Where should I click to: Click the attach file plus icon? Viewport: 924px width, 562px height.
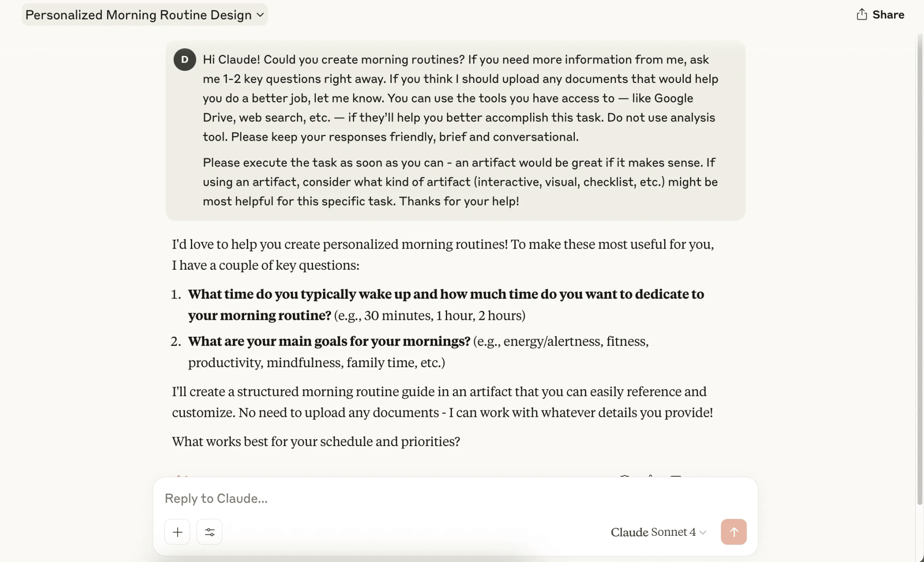coord(177,532)
